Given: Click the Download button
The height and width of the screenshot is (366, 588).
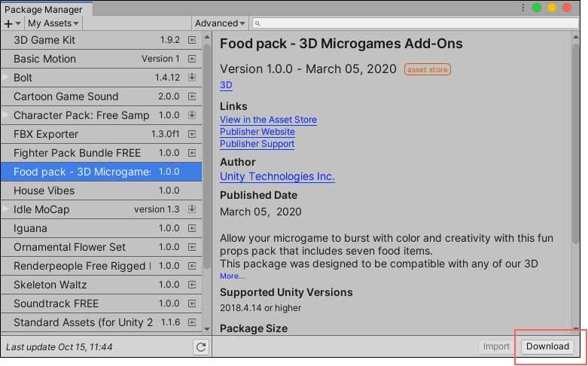Looking at the screenshot, I should point(547,346).
